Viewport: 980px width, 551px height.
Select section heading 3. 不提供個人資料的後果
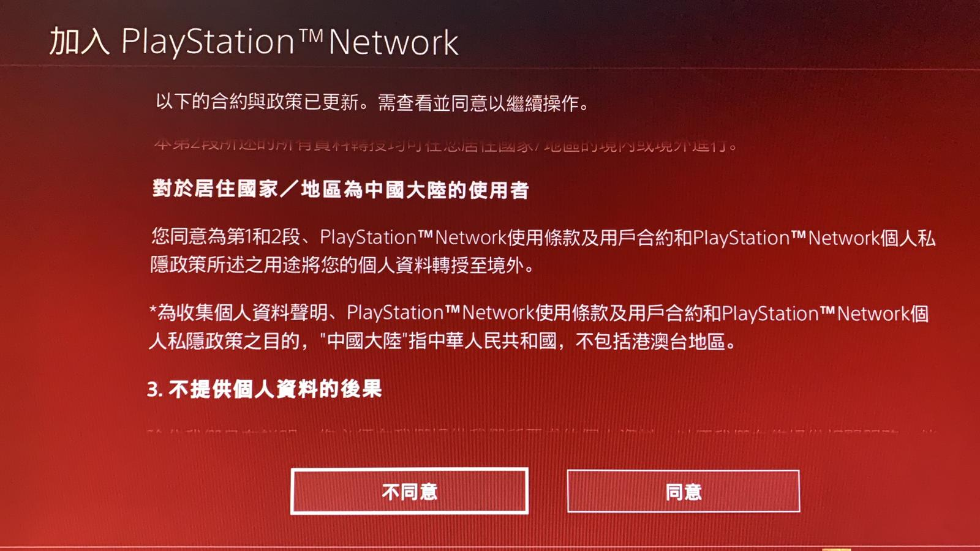pos(264,389)
